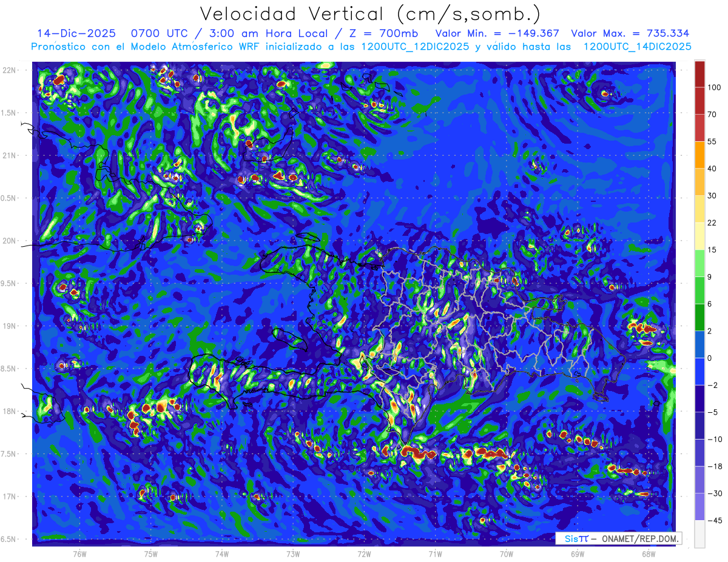
Task: Click the colorbar value 6
Action: pyautogui.click(x=710, y=304)
